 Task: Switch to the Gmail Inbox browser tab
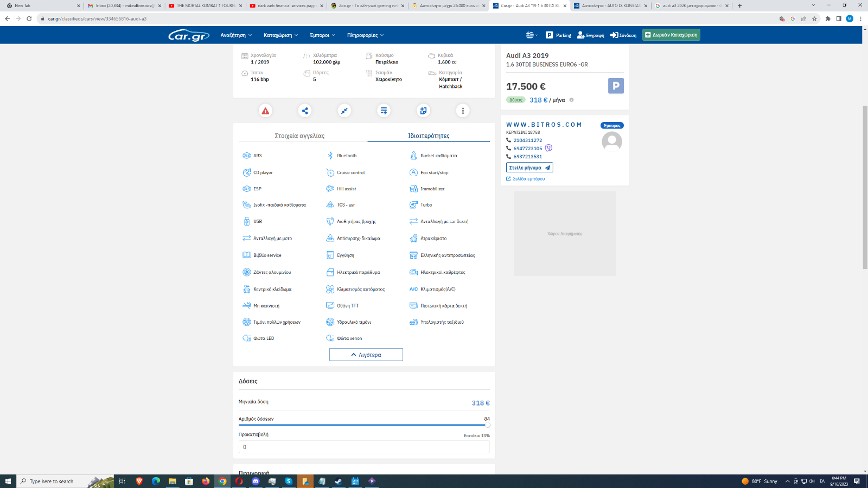click(125, 5)
